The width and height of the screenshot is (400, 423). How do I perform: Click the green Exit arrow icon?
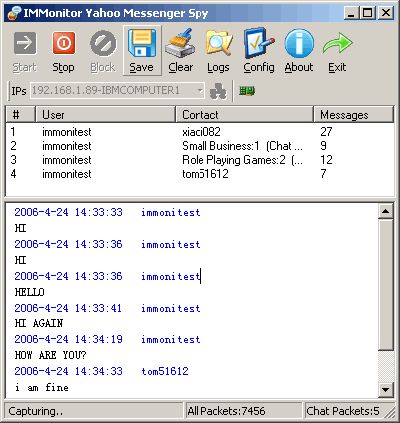tap(337, 44)
